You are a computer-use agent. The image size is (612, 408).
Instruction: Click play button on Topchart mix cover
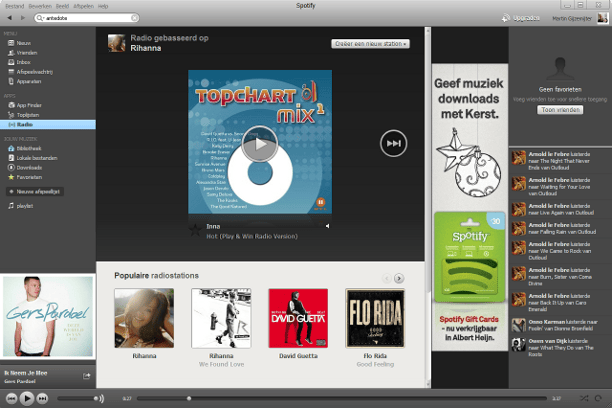click(260, 144)
